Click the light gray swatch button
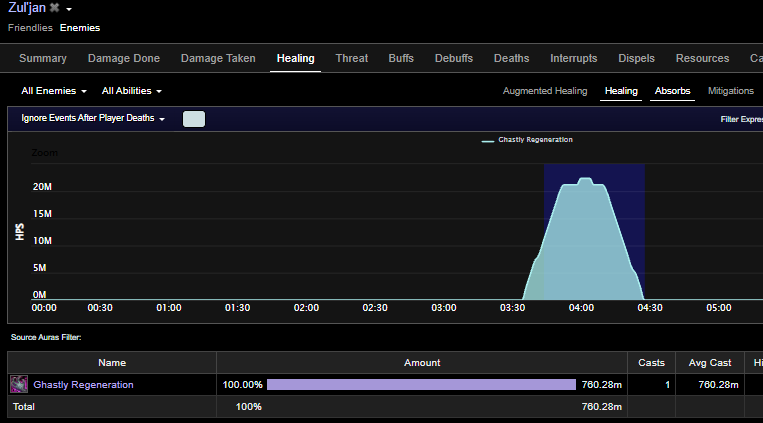Screen dimensions: 763x423 194,119
